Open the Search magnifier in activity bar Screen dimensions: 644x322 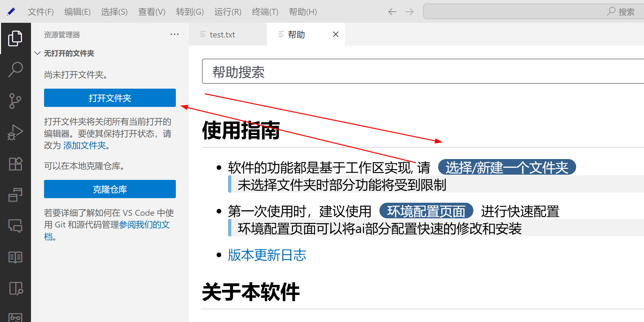[x=15, y=70]
